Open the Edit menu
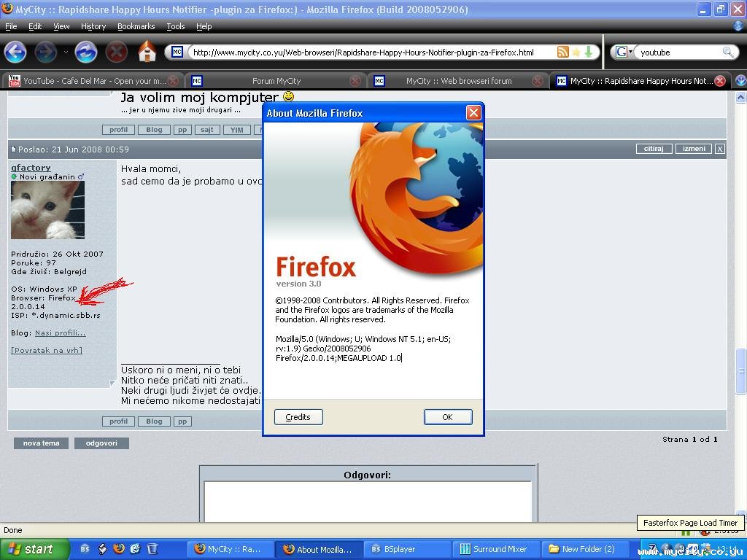Image resolution: width=747 pixels, height=560 pixels. (35, 26)
